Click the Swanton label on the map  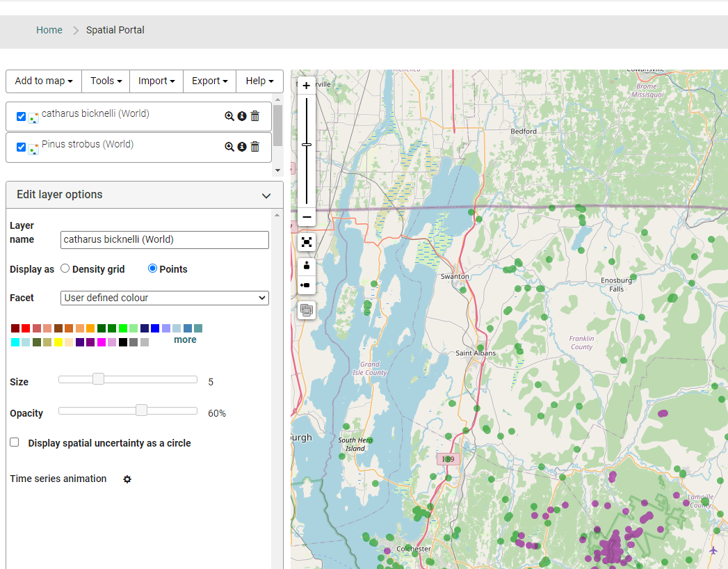[x=455, y=276]
